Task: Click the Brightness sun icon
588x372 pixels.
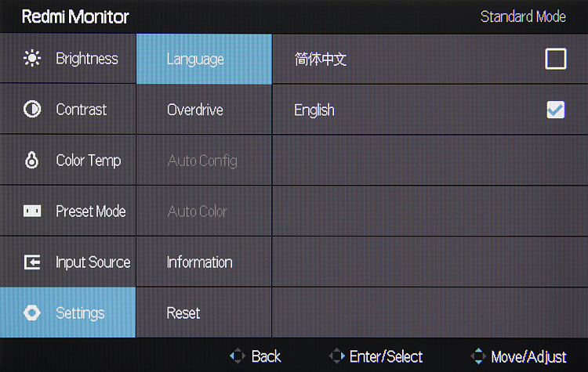Action: pos(32,59)
